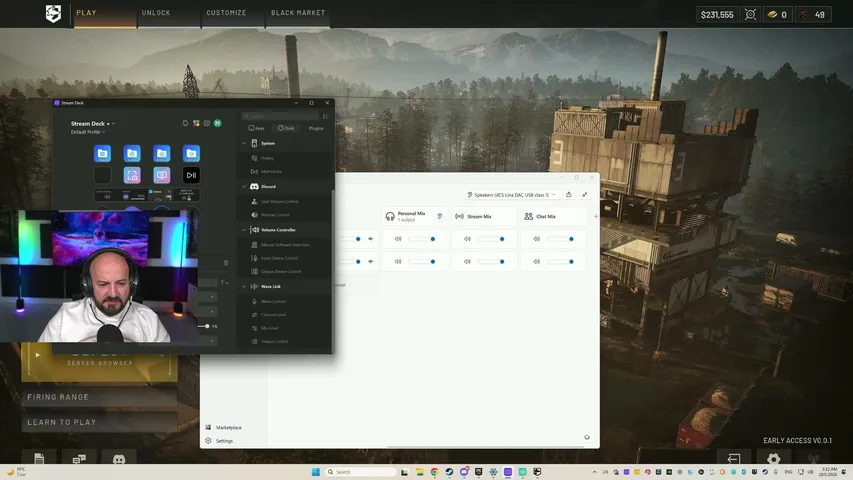The width and height of the screenshot is (853, 480).
Task: Open the CUSTOMIZE tab in game menu
Action: pyautogui.click(x=226, y=13)
